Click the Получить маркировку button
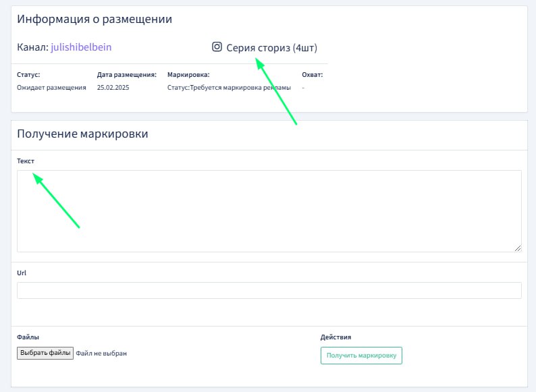536x392 pixels. click(361, 356)
